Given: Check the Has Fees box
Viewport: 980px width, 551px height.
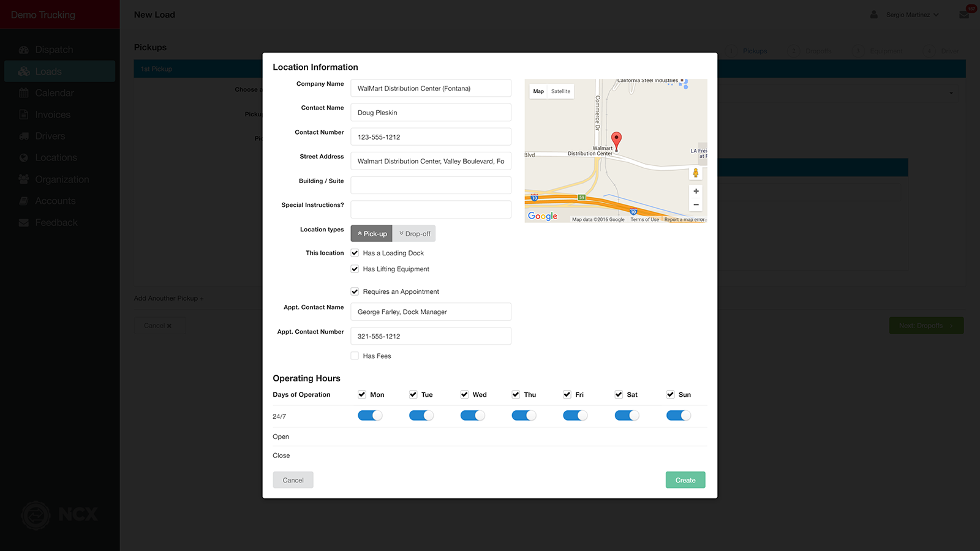Looking at the screenshot, I should (355, 356).
